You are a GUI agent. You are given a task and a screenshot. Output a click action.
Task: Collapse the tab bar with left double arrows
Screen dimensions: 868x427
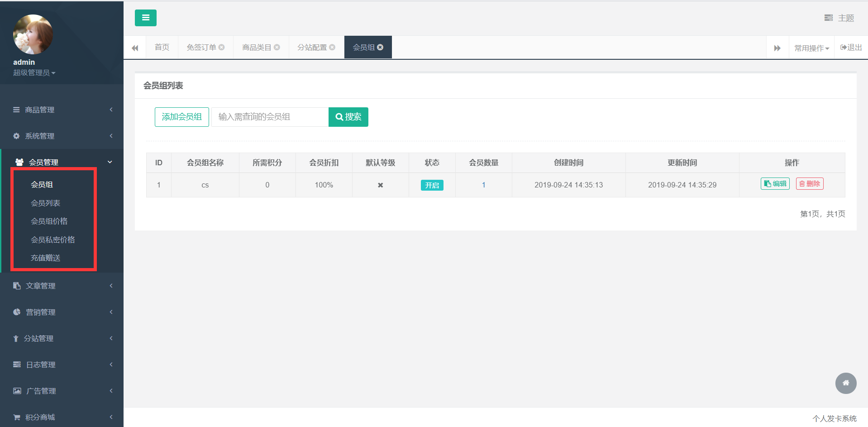pyautogui.click(x=135, y=47)
